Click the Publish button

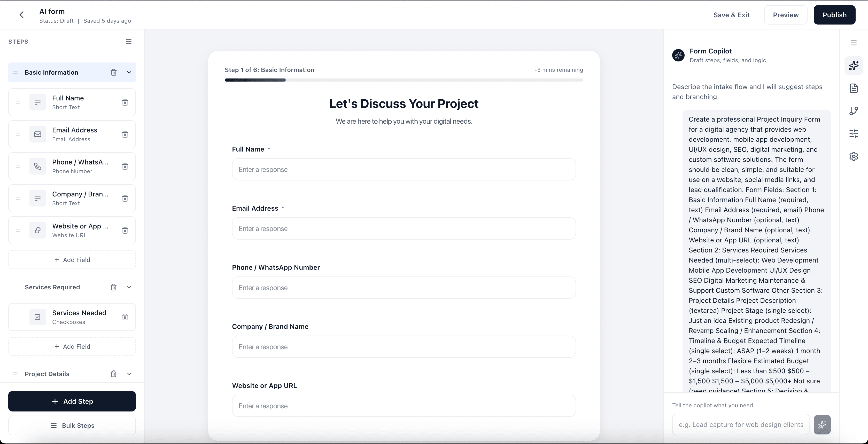pyautogui.click(x=834, y=15)
